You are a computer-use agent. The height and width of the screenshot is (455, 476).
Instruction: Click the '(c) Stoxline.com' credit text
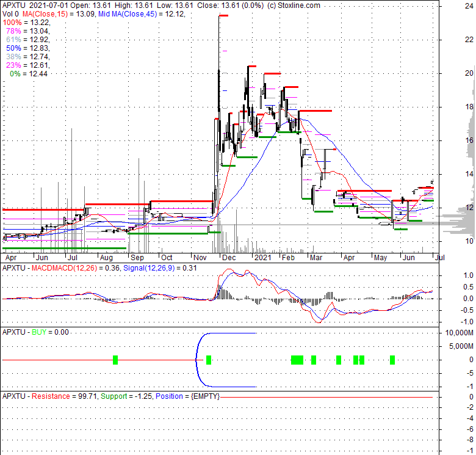tap(294, 5)
